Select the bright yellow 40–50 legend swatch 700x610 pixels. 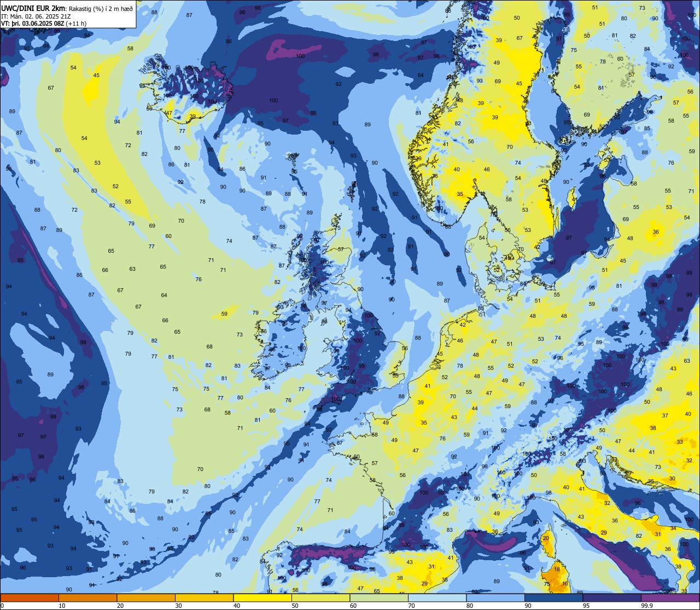pos(262,597)
